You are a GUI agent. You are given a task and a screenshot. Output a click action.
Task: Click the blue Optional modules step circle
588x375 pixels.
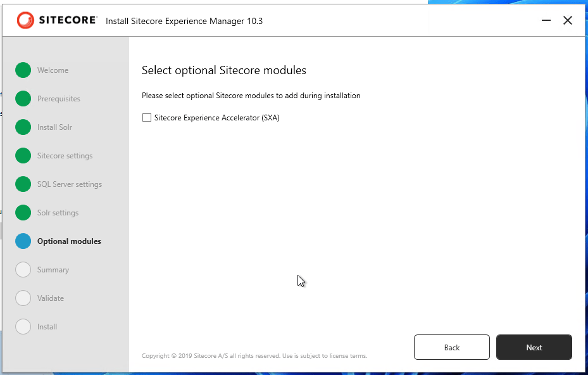(x=23, y=241)
